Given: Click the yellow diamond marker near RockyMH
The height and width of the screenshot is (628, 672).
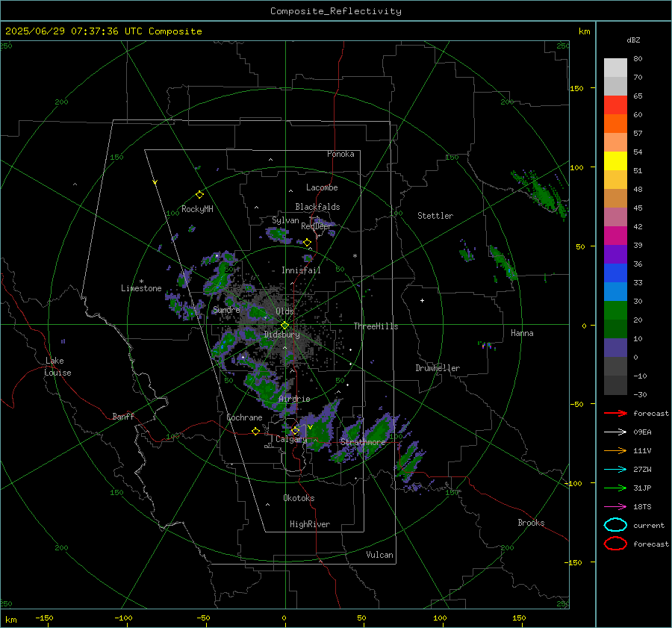Looking at the screenshot, I should coord(199,195).
